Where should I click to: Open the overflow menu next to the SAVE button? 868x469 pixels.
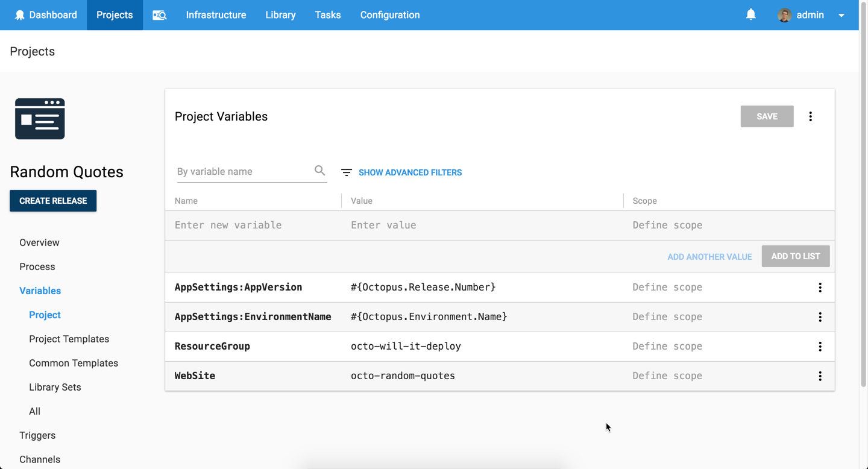click(x=810, y=116)
